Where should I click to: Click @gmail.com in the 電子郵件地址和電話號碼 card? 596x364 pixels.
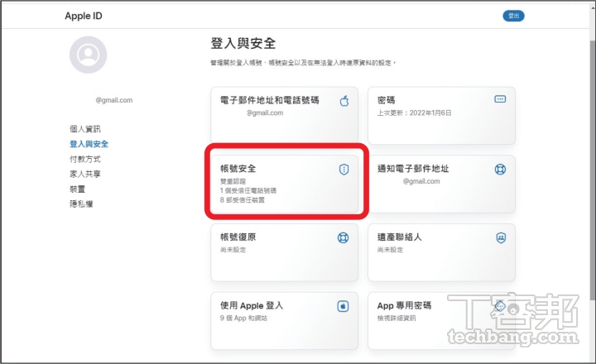point(265,113)
